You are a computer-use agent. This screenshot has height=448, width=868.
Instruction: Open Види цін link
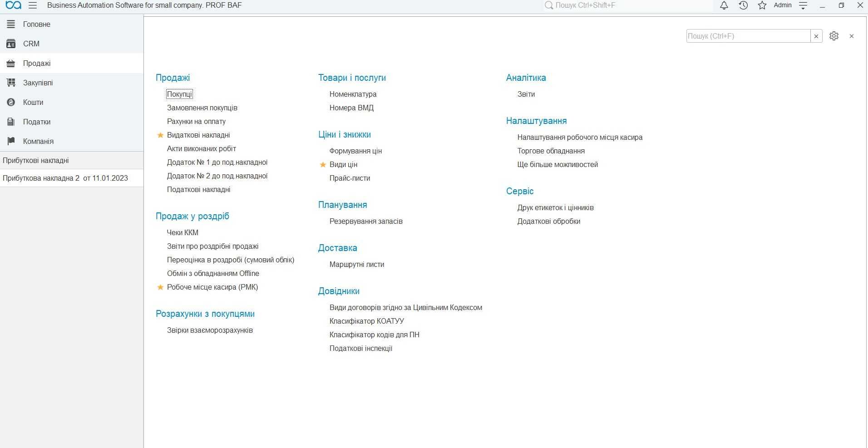pos(343,165)
